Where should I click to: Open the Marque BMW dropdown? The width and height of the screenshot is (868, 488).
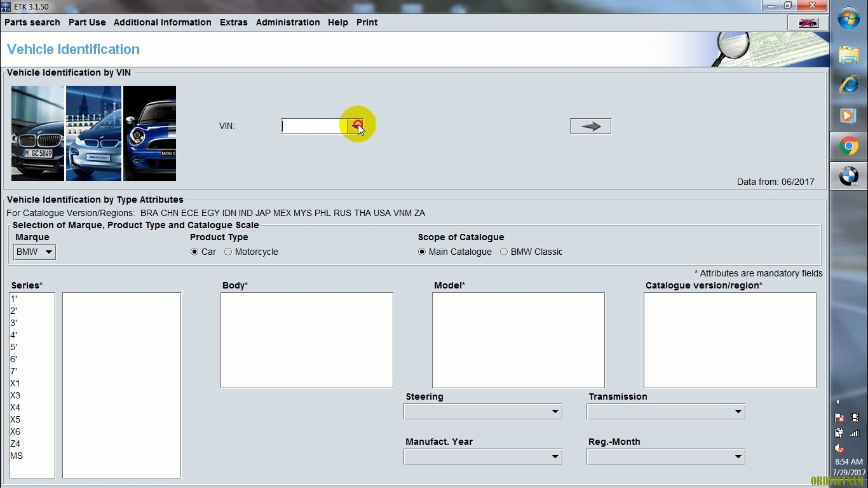pos(34,252)
